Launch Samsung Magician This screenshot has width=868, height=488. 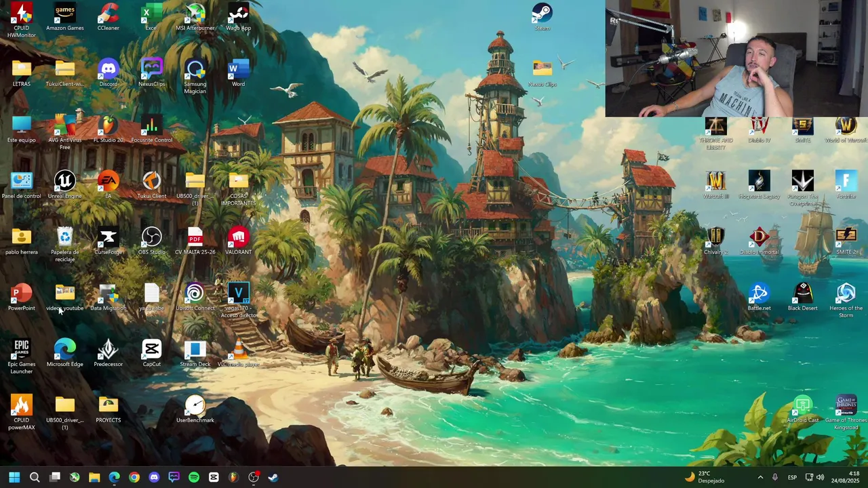coord(195,77)
